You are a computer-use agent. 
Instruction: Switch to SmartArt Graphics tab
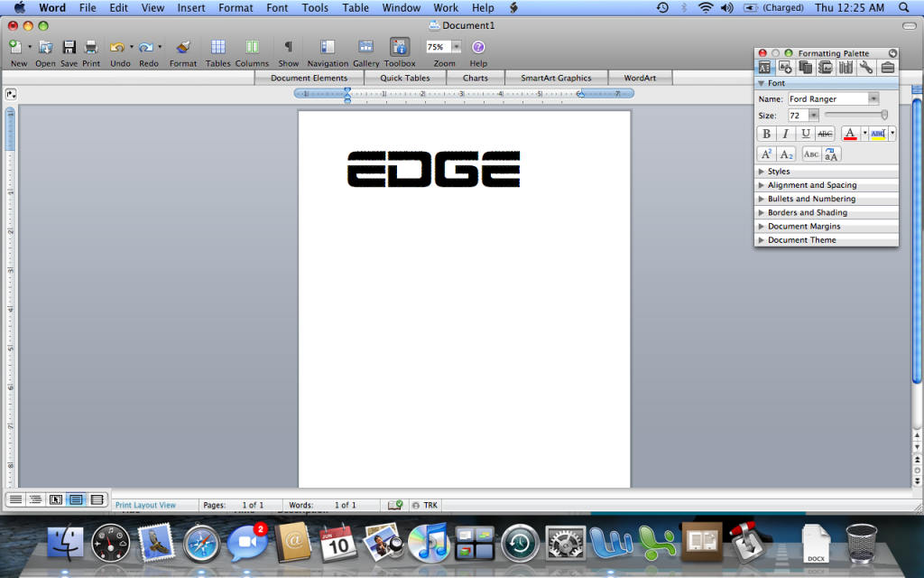tap(556, 78)
